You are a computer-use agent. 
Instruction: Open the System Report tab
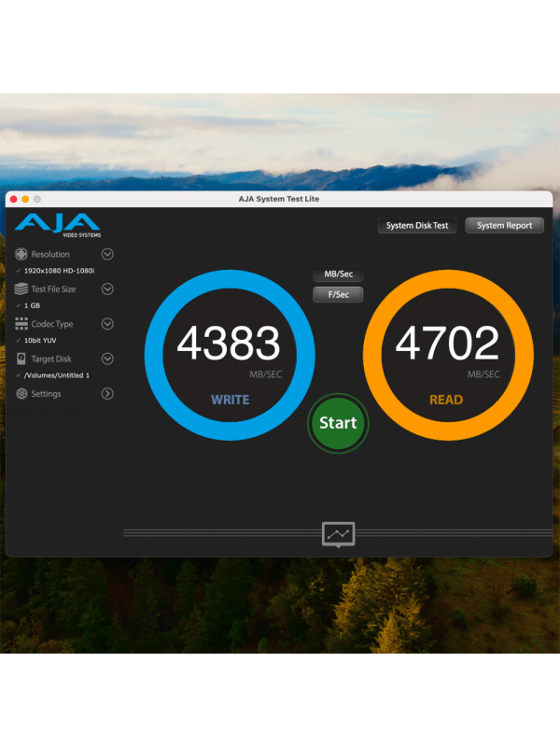504,225
